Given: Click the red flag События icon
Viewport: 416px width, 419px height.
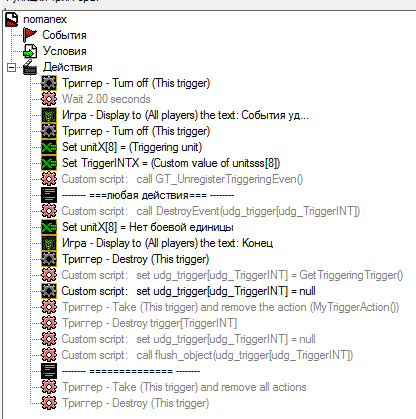Looking at the screenshot, I should (30, 35).
